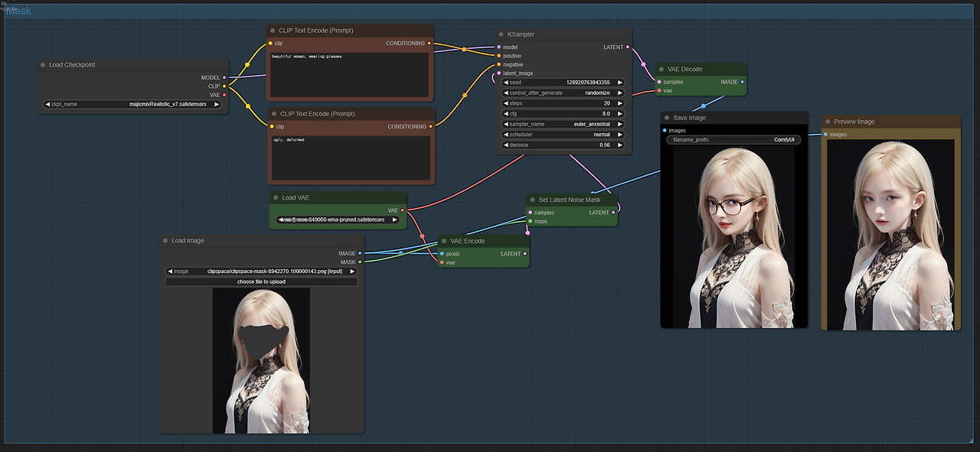The width and height of the screenshot is (980, 452).
Task: Click the ComfyUI filename_prefix input field
Action: tap(733, 140)
